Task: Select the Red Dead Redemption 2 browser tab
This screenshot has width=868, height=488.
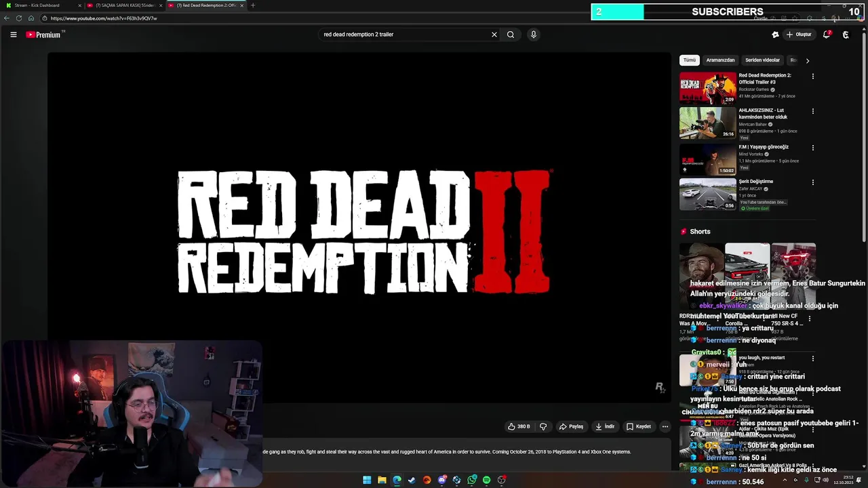Action: tap(206, 5)
